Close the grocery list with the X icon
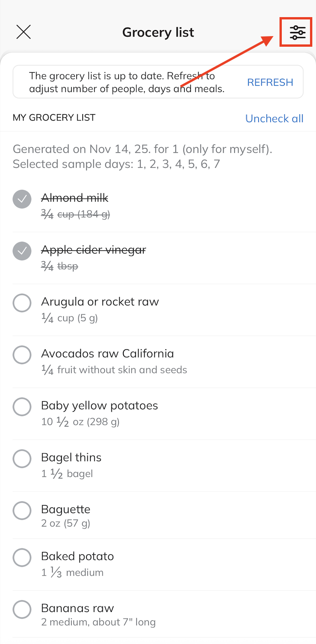 click(23, 32)
